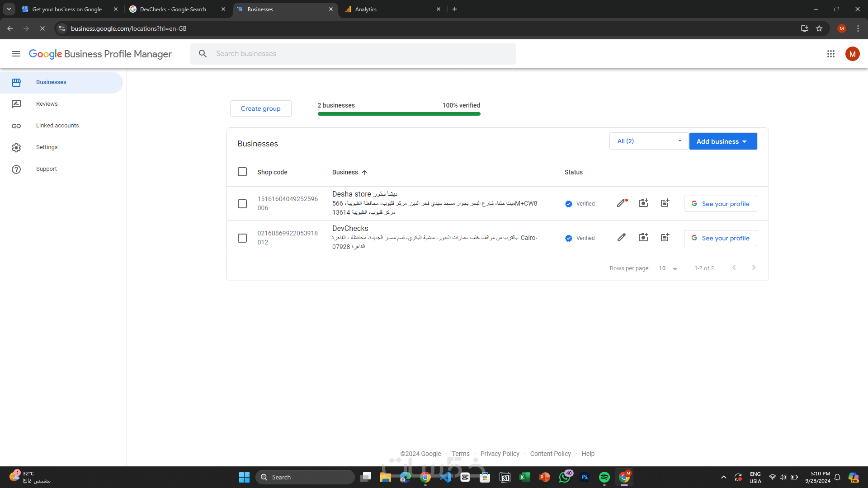The height and width of the screenshot is (488, 868).
Task: Open the All (2) filter dropdown
Action: tap(649, 141)
